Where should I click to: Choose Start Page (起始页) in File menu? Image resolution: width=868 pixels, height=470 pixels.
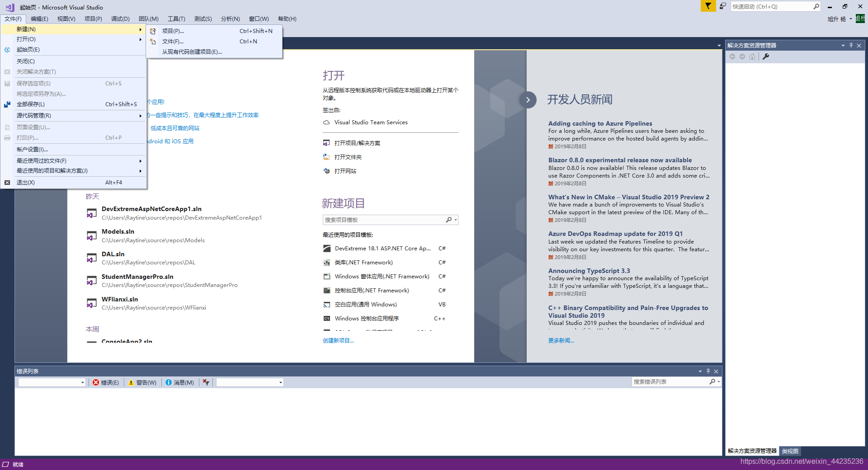point(74,50)
